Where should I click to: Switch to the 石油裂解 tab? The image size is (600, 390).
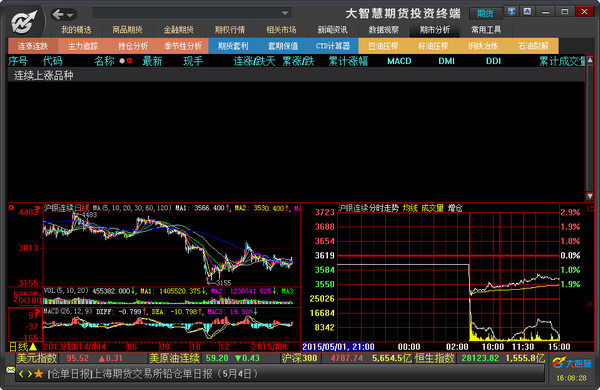[533, 46]
